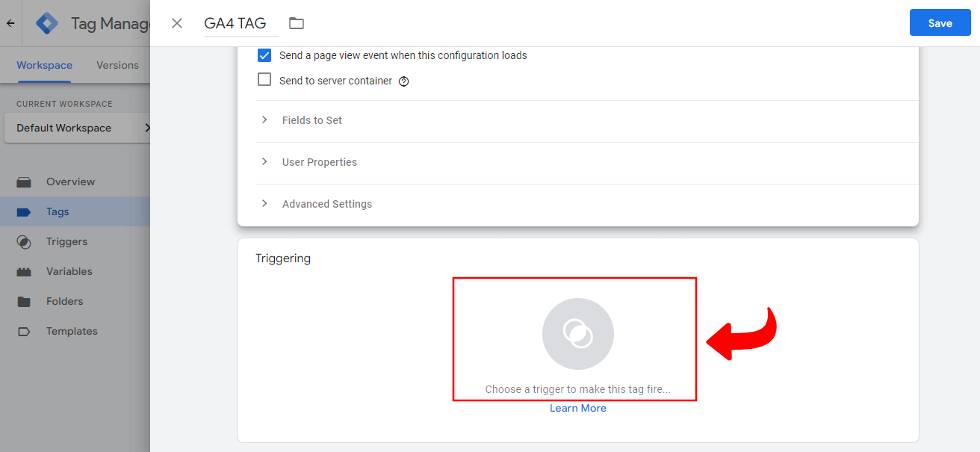
Task: Click the folder icon beside the tag name
Action: (296, 23)
